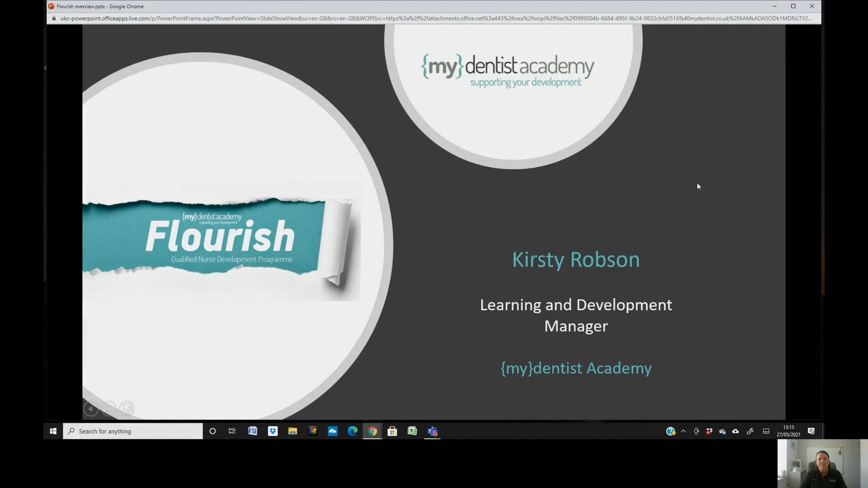Click the '{my}dentist Academy' slide text
868x488 pixels.
576,368
